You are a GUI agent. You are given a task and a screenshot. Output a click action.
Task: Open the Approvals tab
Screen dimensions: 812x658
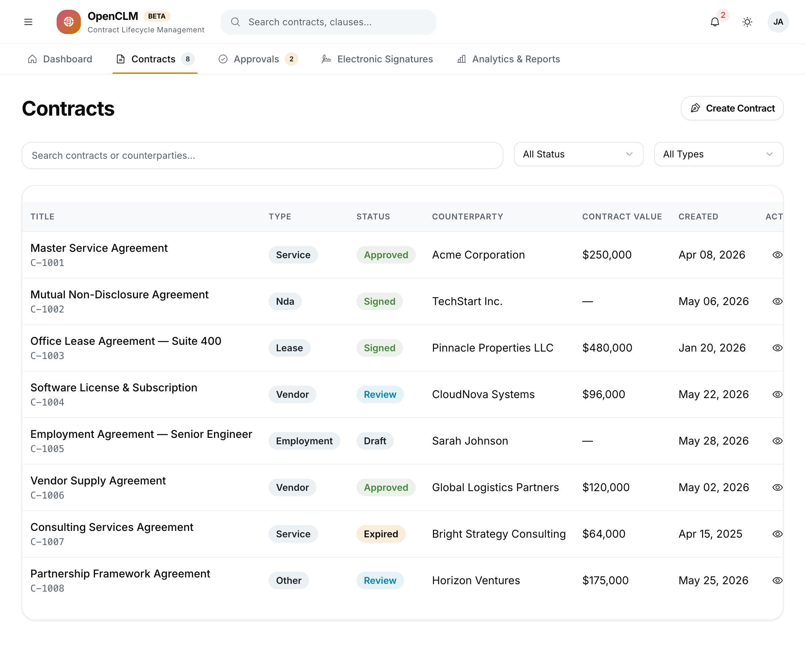point(258,59)
